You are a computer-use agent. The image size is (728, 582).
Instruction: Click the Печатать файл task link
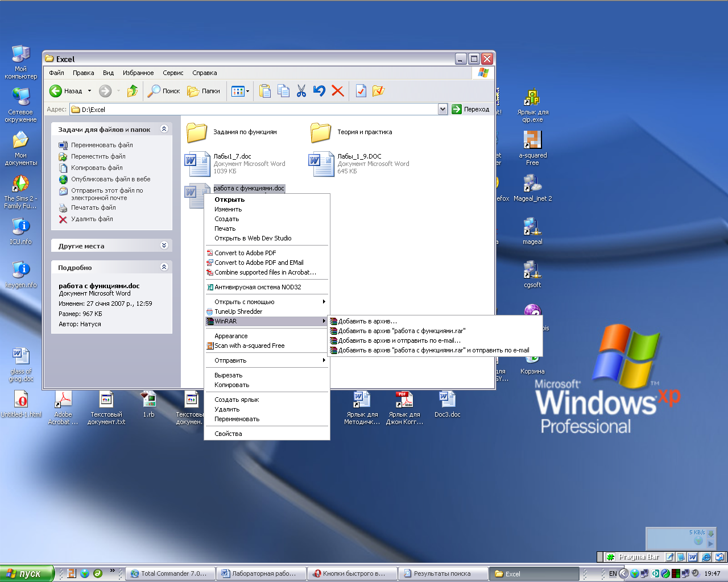(x=93, y=207)
